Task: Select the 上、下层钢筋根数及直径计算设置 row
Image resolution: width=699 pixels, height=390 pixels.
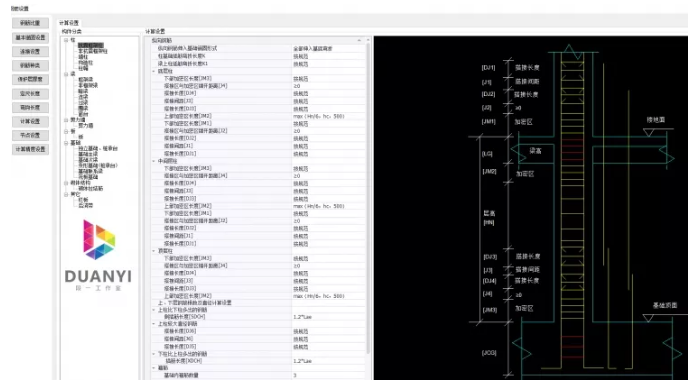Action: pos(258,303)
